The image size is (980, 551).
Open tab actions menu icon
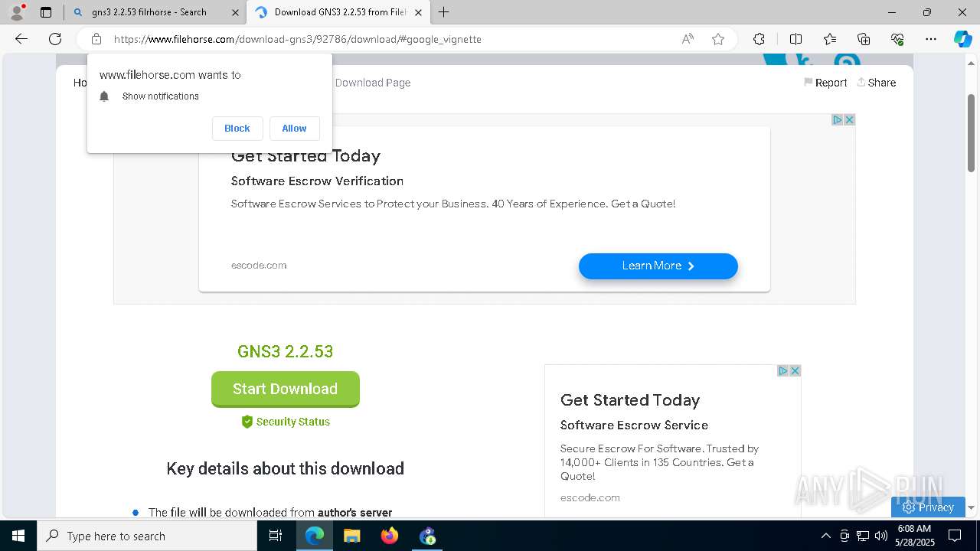46,12
